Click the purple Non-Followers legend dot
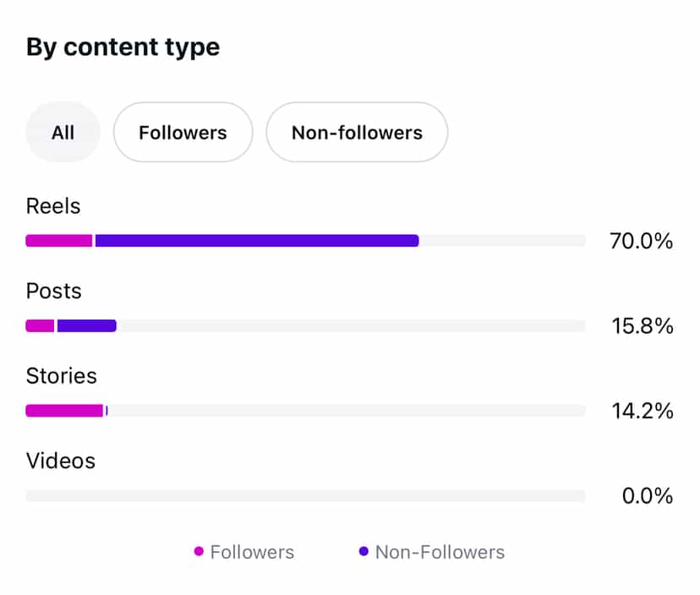 click(364, 552)
